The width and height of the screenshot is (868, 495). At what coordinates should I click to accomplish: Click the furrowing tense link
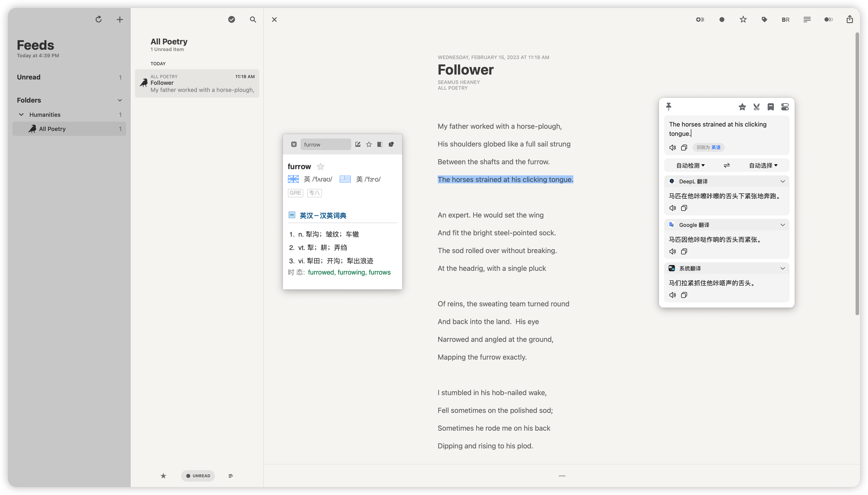point(351,272)
